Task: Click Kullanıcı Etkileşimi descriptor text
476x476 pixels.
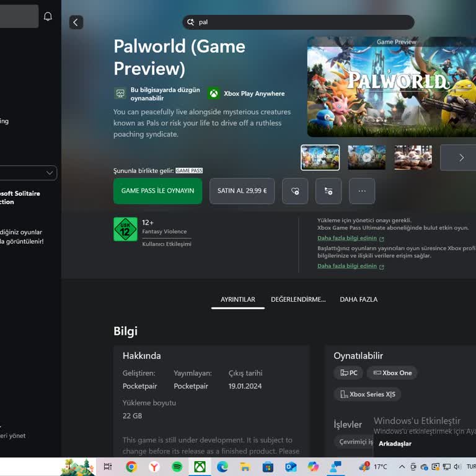Action: tap(167, 244)
